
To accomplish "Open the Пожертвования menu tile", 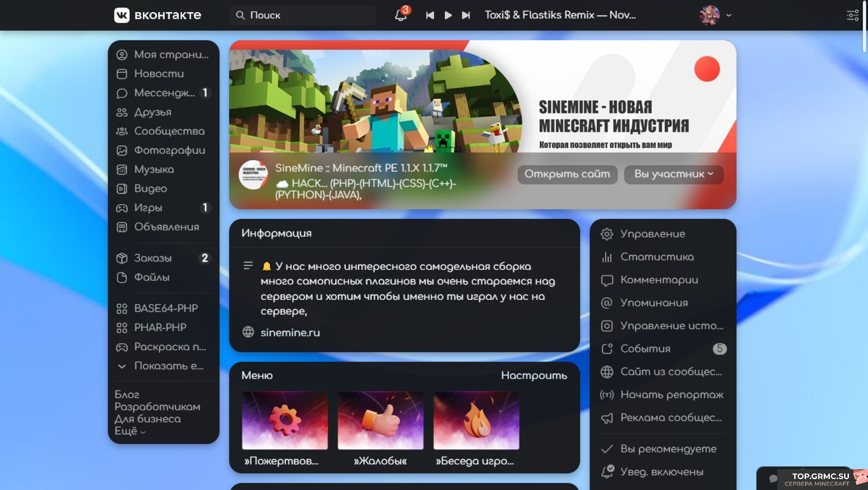I will point(285,429).
